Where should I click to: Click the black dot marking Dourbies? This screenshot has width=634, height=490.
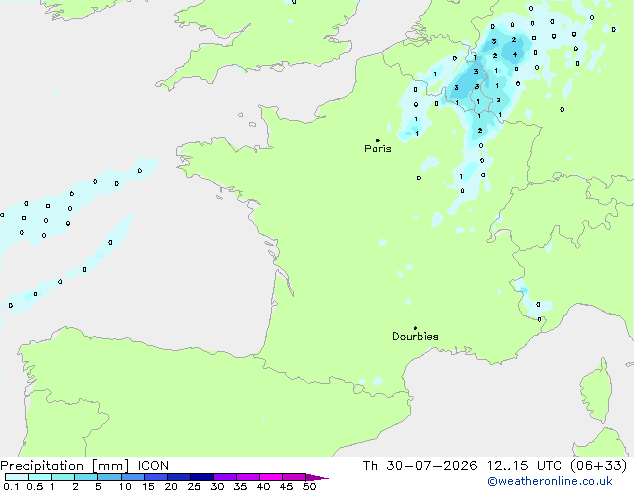coord(415,328)
